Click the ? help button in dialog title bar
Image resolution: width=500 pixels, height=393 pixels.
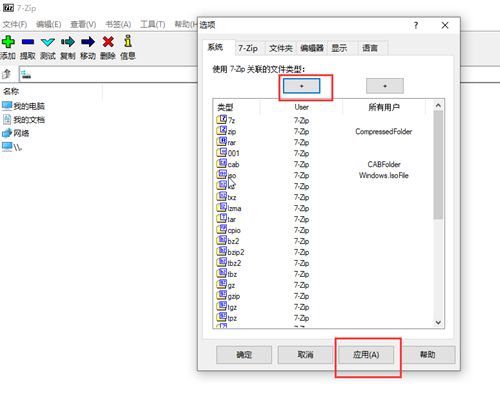pyautogui.click(x=416, y=25)
